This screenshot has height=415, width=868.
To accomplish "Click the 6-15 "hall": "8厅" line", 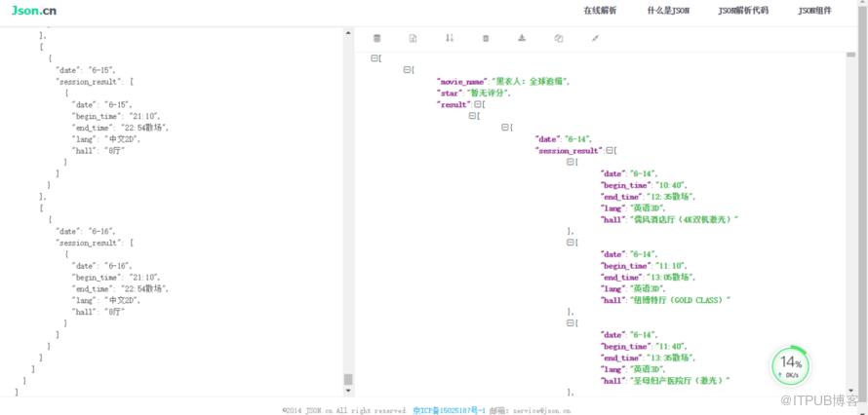I will click(x=98, y=151).
